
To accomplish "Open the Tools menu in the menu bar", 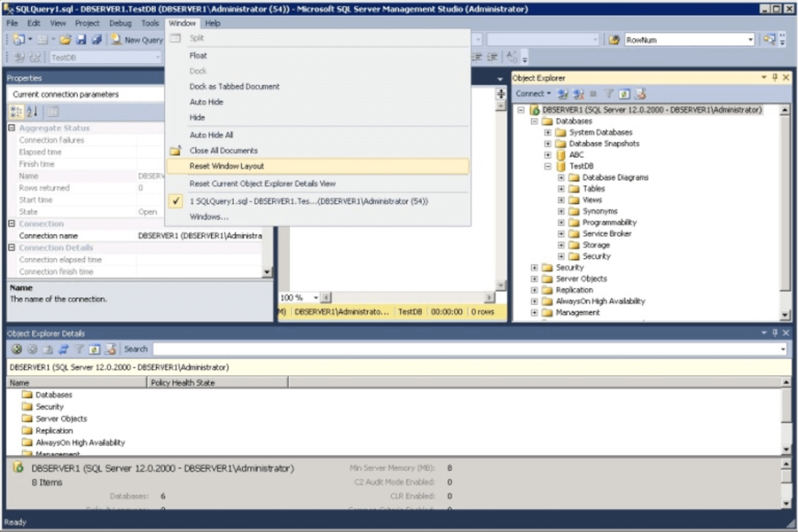I will point(150,23).
